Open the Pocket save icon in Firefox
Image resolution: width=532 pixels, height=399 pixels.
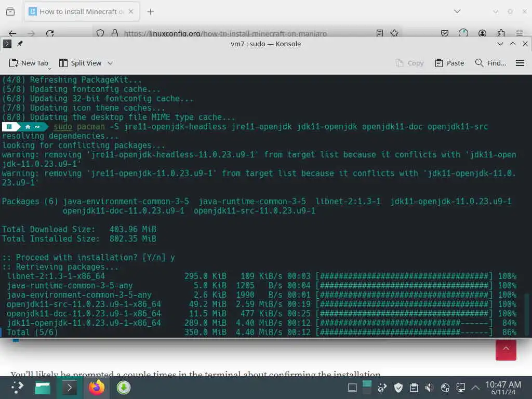(445, 33)
